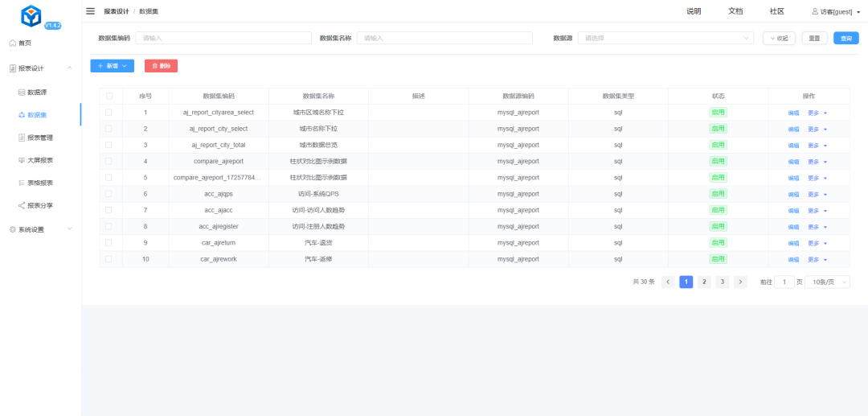Open 数据源 data source page
868x416 pixels.
click(x=37, y=93)
